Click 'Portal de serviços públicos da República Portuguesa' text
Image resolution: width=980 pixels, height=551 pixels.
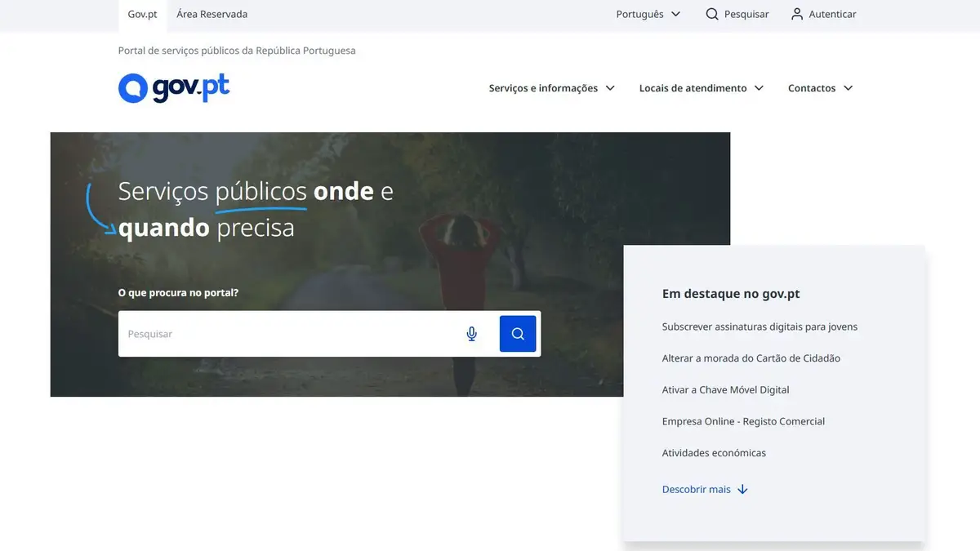(x=237, y=51)
